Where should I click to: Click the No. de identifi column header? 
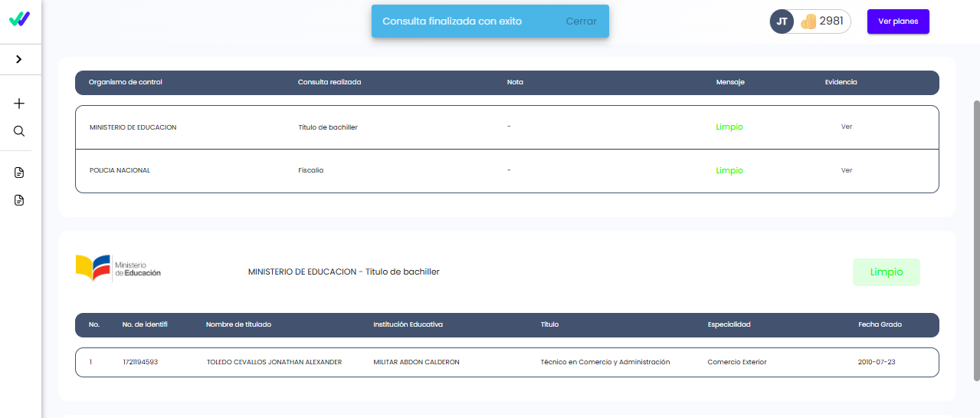point(145,324)
